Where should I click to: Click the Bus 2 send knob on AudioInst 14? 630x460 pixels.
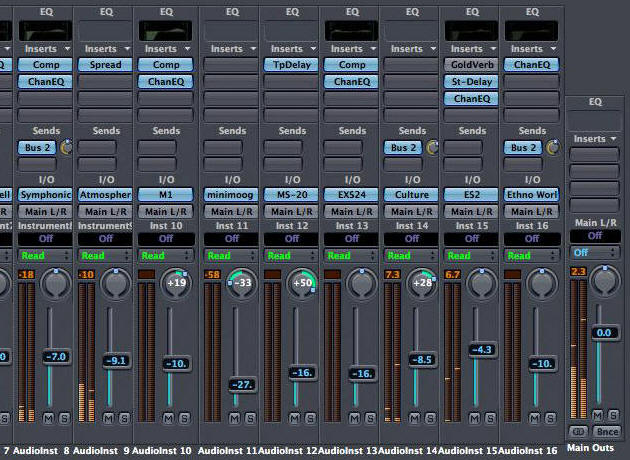click(x=433, y=147)
